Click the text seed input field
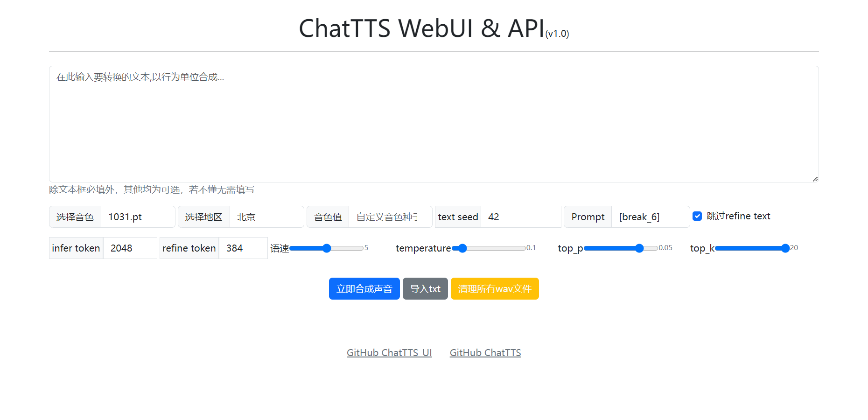Image resolution: width=868 pixels, height=420 pixels. coord(520,217)
